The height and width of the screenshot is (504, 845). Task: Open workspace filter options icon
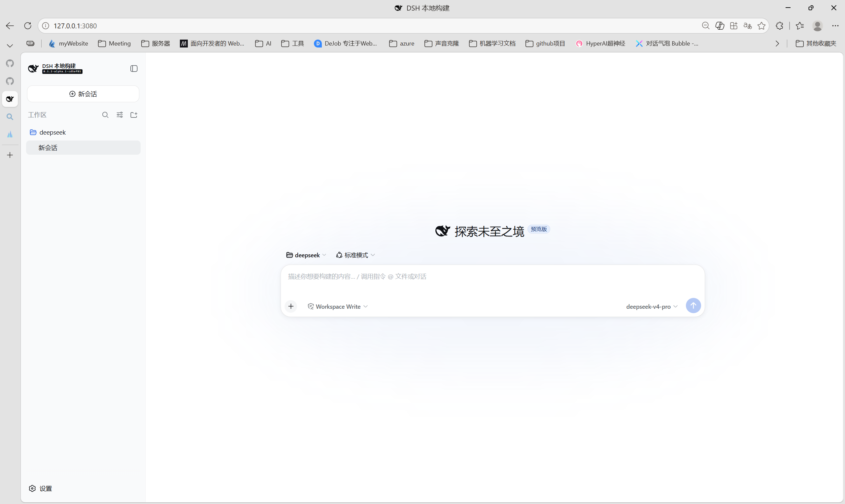pos(119,115)
